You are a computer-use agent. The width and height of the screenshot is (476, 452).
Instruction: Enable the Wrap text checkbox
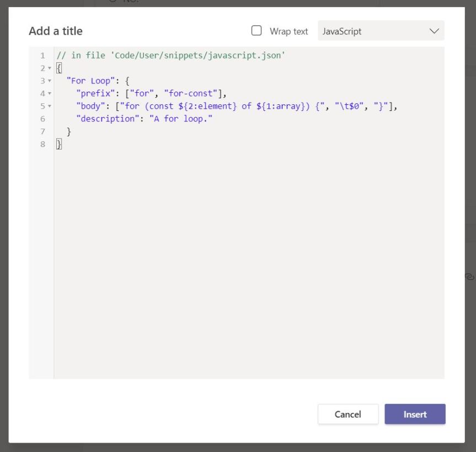pyautogui.click(x=256, y=31)
